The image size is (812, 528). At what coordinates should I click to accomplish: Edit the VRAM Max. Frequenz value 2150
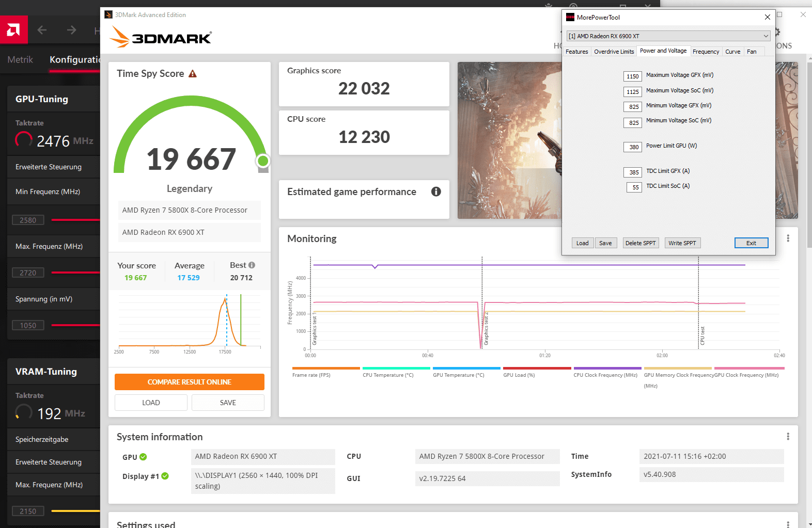click(x=28, y=511)
